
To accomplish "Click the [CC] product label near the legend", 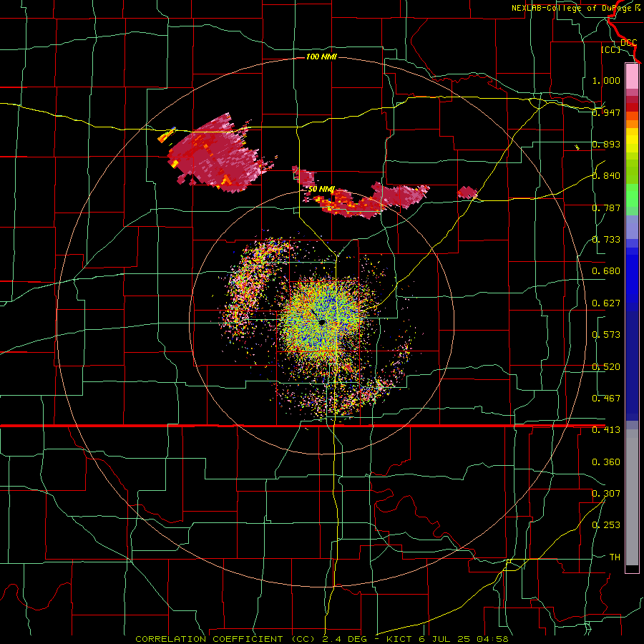I will pos(610,49).
